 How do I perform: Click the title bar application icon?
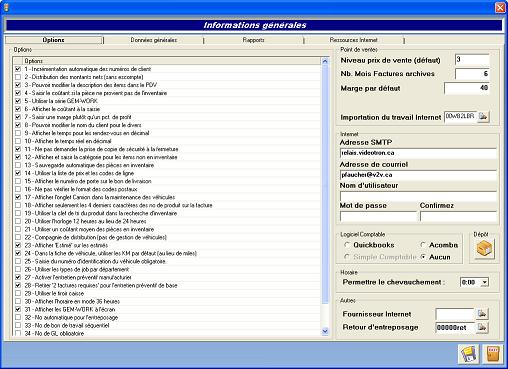click(x=6, y=7)
